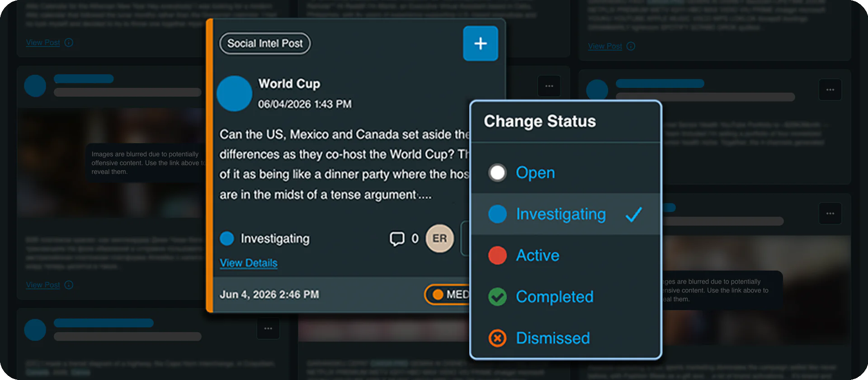Open View Post link in top-right background card
868x380 pixels.
click(x=605, y=46)
